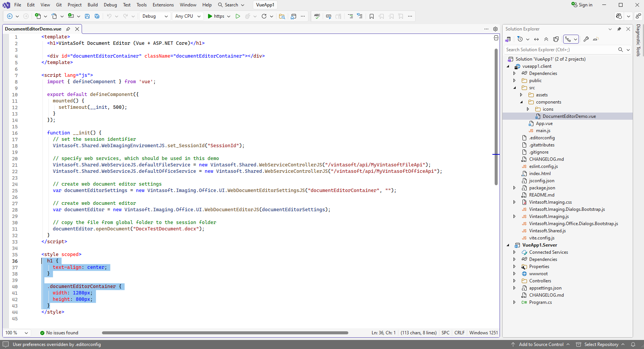Toggle bookmark on the current line
This screenshot has height=349, width=644.
coord(372,16)
